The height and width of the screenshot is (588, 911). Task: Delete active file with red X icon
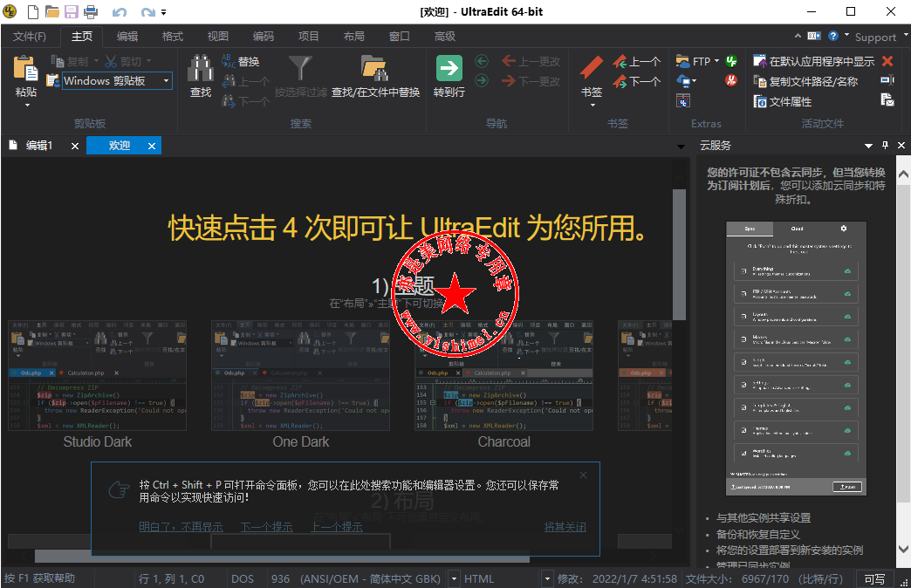887,61
